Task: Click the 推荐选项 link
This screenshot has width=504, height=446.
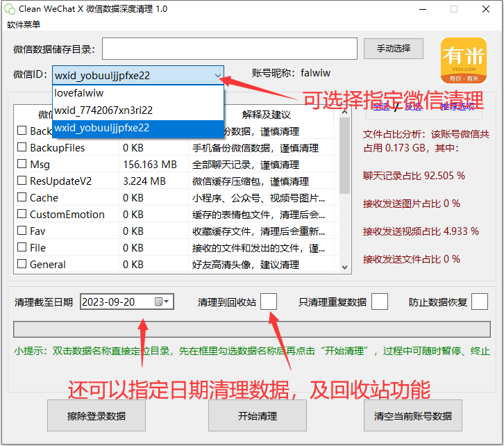Action: (x=457, y=107)
